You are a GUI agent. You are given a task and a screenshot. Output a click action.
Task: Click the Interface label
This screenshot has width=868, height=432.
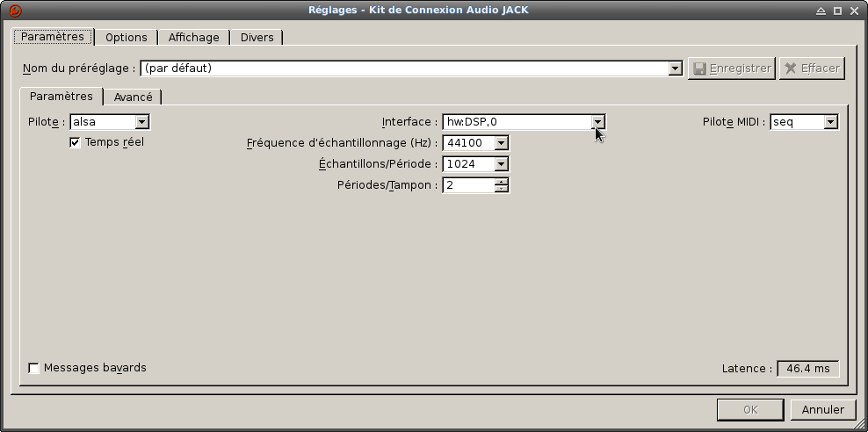click(409, 122)
